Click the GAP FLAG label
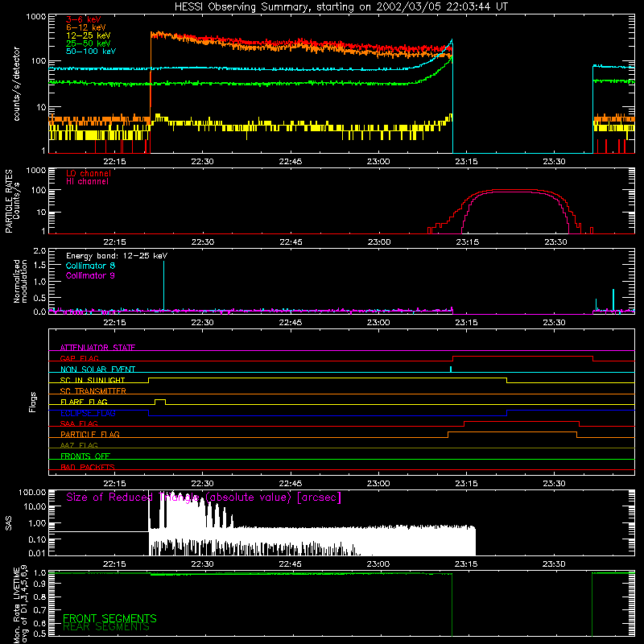Image resolution: width=644 pixels, height=644 pixels. (x=79, y=358)
